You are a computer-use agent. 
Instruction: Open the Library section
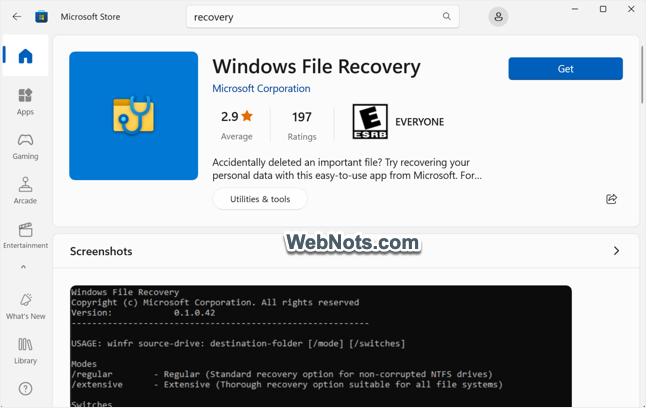pyautogui.click(x=26, y=351)
